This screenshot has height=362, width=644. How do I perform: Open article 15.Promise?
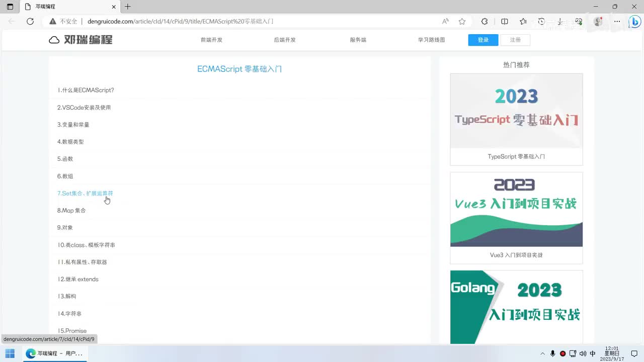coord(72,331)
